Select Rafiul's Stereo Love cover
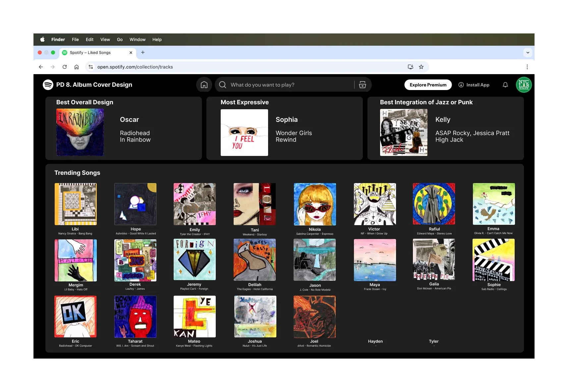Image resolution: width=568 pixels, height=392 pixels. pos(434,204)
